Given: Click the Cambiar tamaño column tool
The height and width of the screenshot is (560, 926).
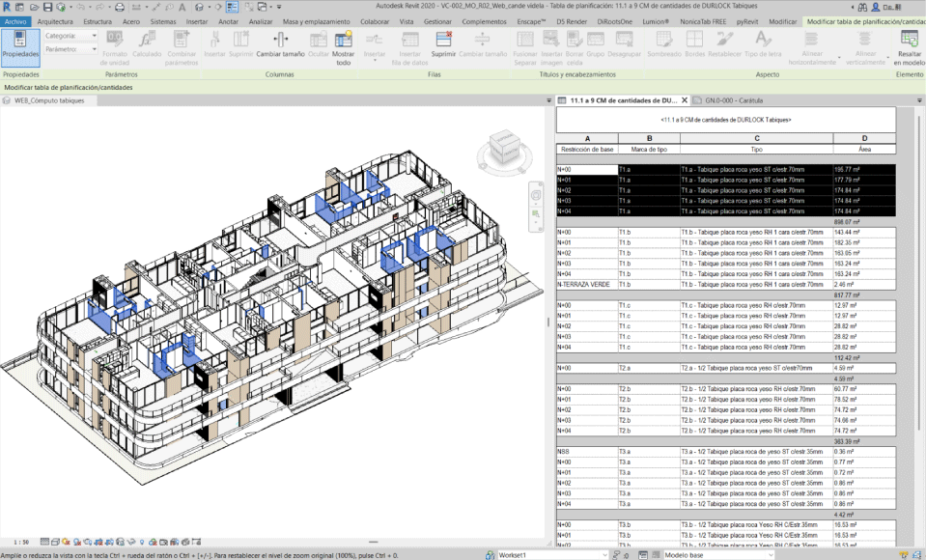Looking at the screenshot, I should (x=281, y=44).
